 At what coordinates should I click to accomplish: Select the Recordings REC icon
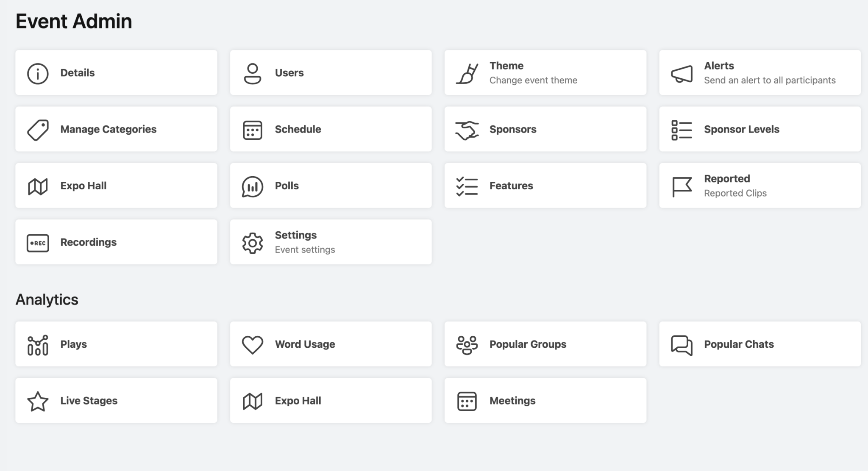click(37, 242)
